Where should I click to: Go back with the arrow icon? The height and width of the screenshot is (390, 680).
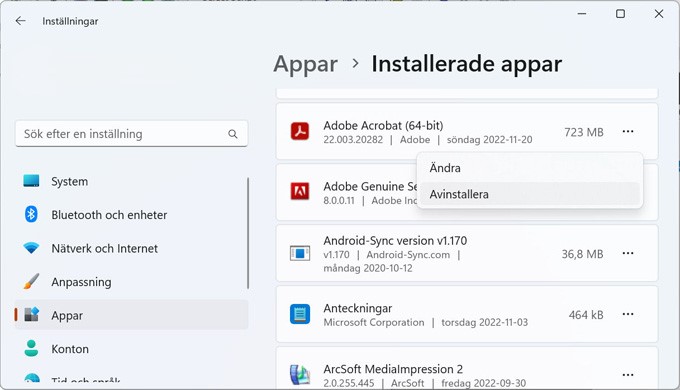20,21
